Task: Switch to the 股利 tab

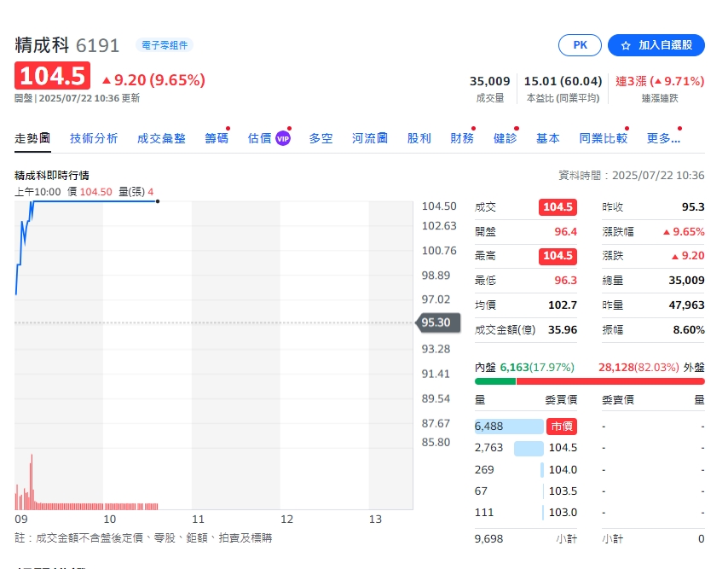Action: (419, 136)
